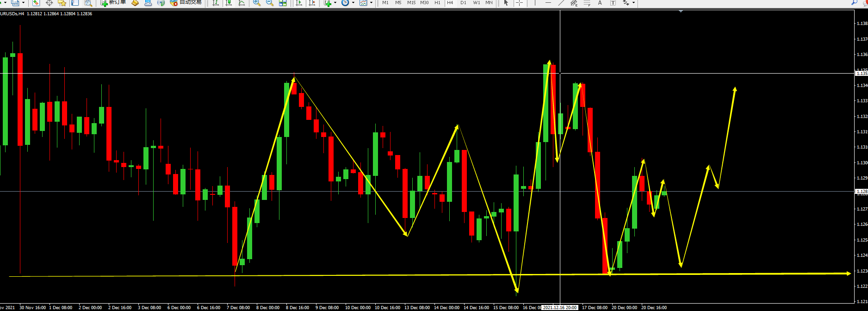Expand the arrows objects dropdown
This screenshot has height=311, width=868.
point(633,3)
